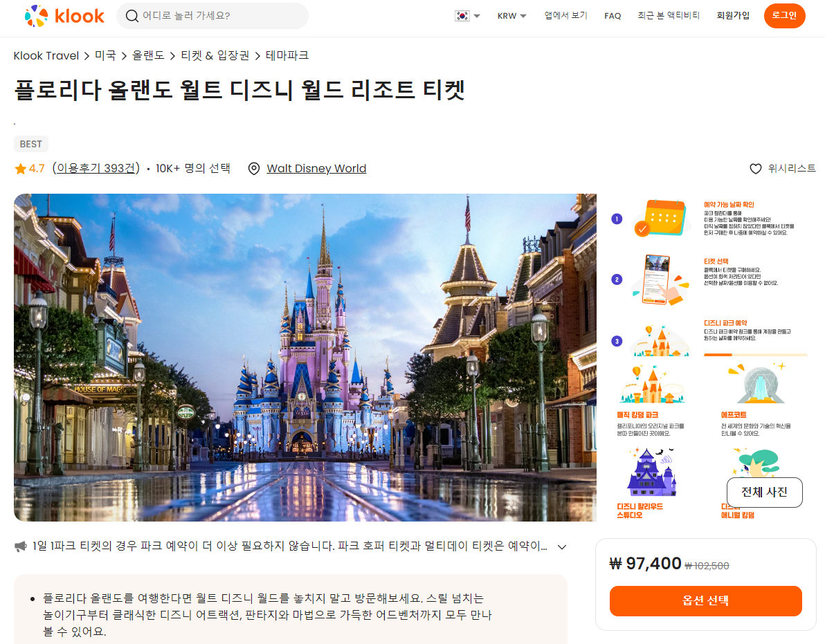Viewport: 825px width, 644px height.
Task: Click the wishlist heart icon
Action: 756,169
